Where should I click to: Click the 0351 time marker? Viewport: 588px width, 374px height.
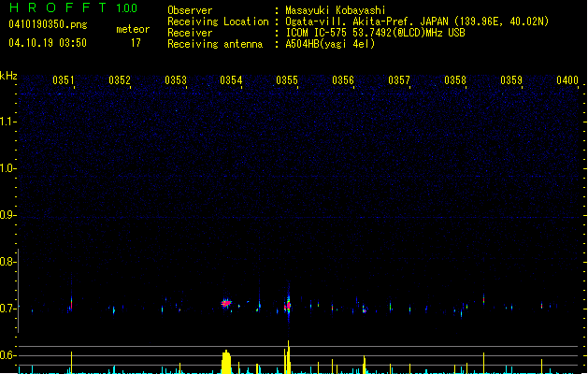tap(64, 80)
